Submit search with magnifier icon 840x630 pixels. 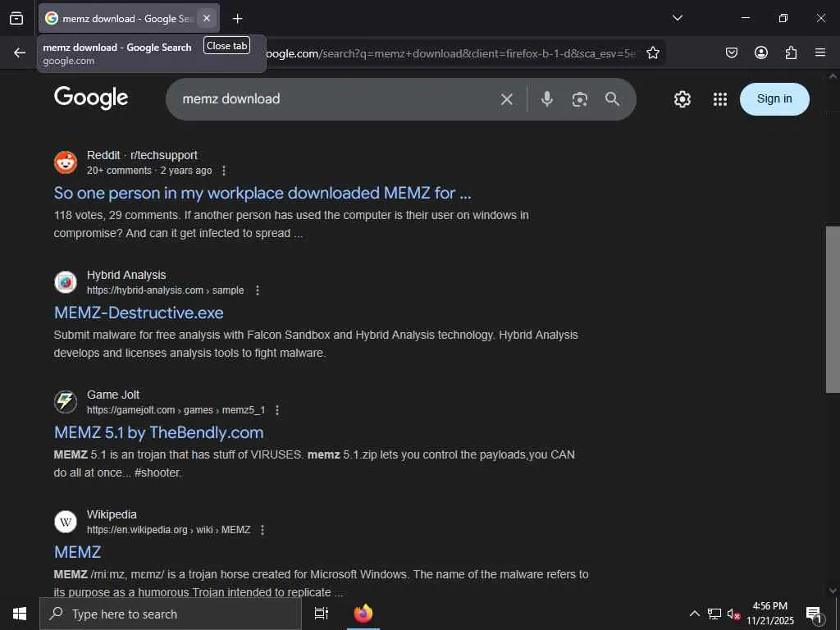612,99
